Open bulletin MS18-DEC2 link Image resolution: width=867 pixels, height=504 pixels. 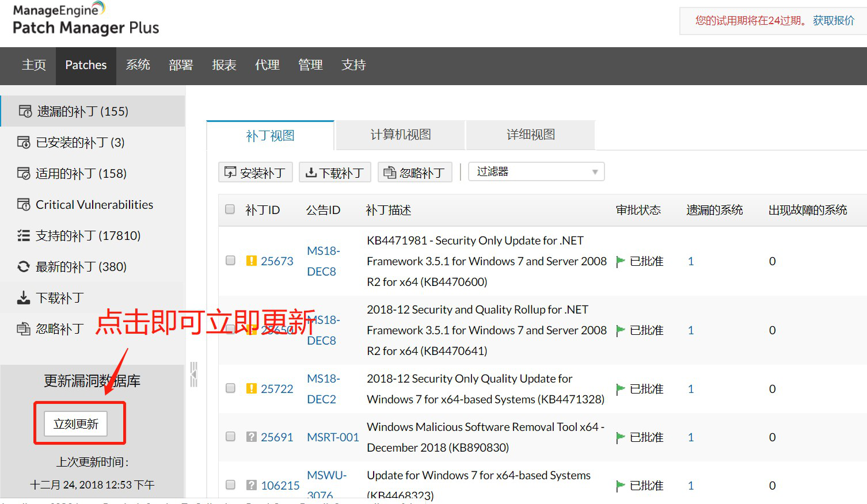(324, 389)
